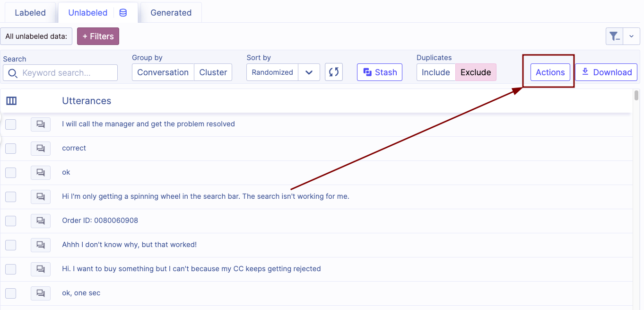
Task: Open conversation icon for 'correct' utterance
Action: 41,149
